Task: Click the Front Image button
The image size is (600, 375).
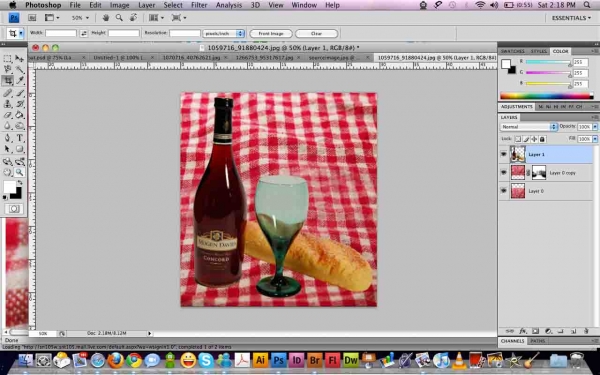Action: [x=271, y=33]
